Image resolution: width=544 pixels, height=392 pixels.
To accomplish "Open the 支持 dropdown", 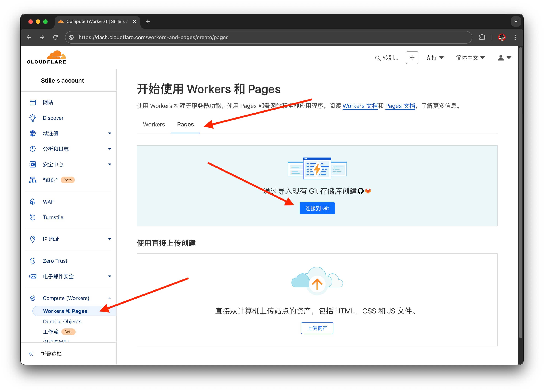I will (435, 58).
